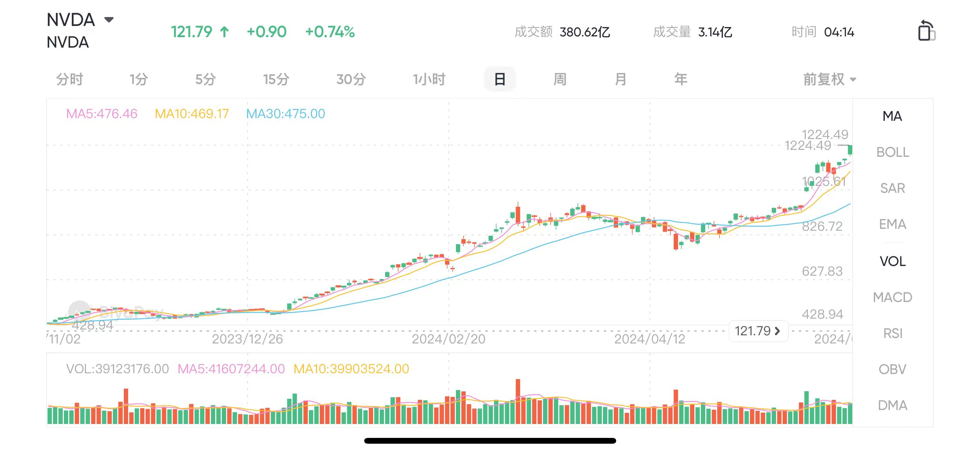Click the 成交额 380.62亿 turnover value
980x453 pixels.
click(x=562, y=32)
